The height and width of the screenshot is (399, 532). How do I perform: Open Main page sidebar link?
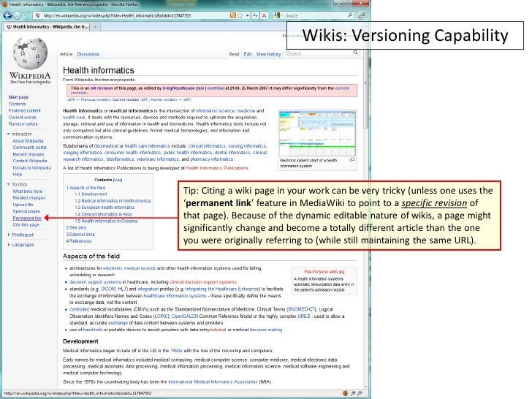click(x=19, y=97)
